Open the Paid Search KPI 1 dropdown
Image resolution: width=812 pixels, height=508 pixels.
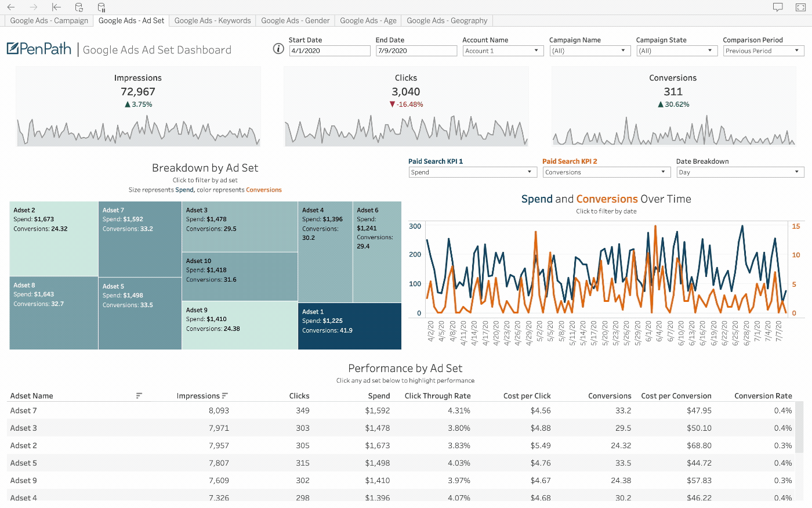coord(473,172)
